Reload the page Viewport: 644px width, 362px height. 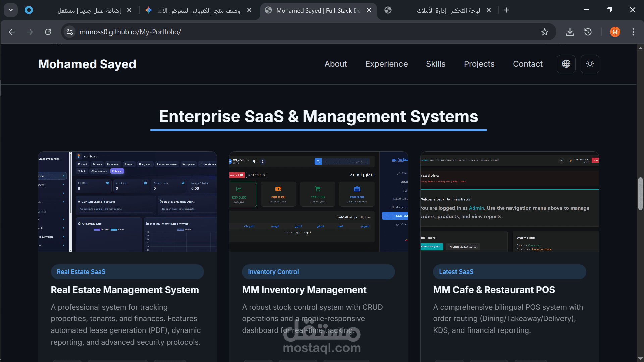[x=48, y=32]
